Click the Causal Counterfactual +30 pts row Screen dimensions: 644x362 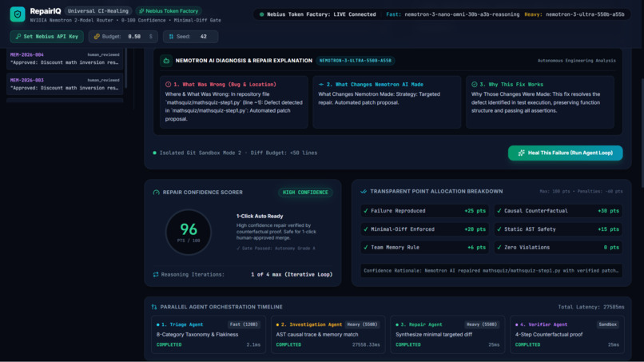(x=559, y=211)
